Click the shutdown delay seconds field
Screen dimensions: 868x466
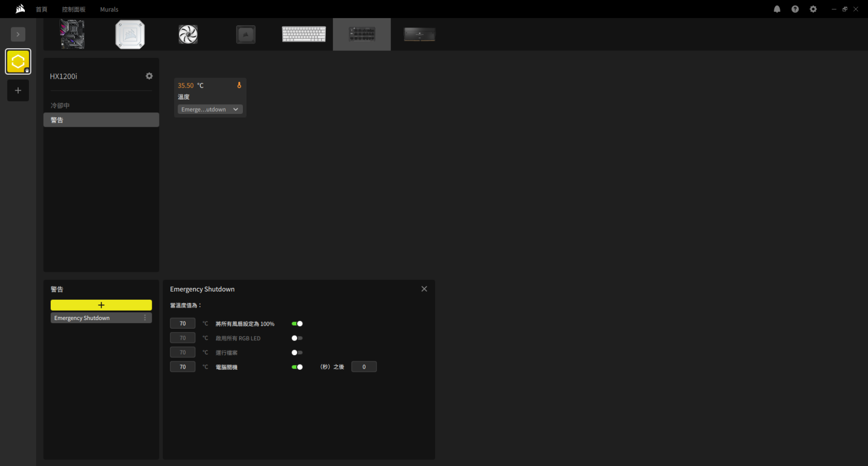[x=364, y=367]
